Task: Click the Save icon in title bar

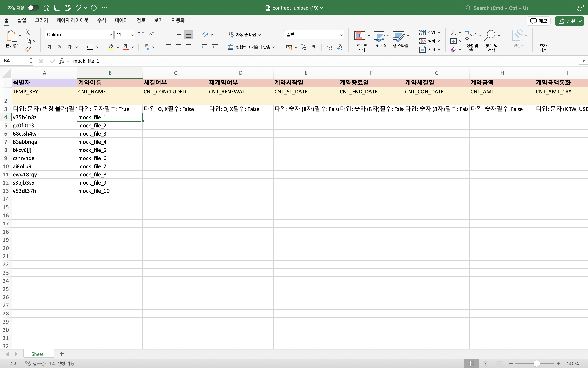Action: coord(57,8)
